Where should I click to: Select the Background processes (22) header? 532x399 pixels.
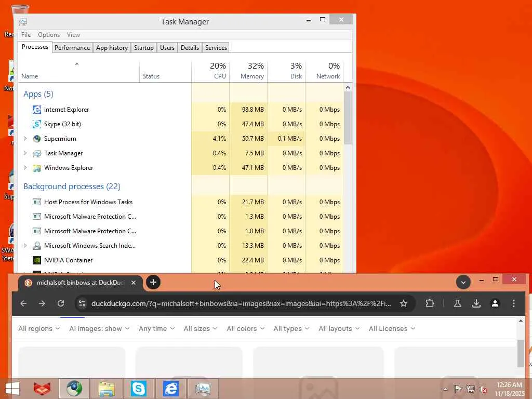click(72, 187)
